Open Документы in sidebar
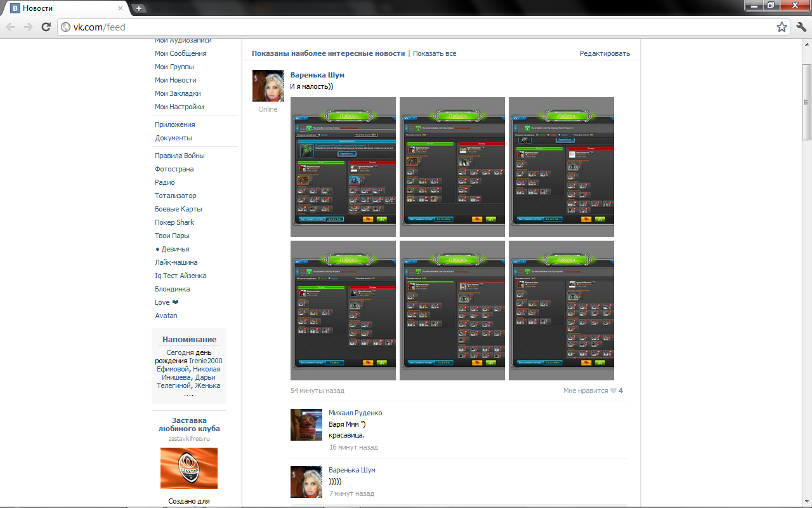This screenshot has height=508, width=812. click(x=174, y=138)
